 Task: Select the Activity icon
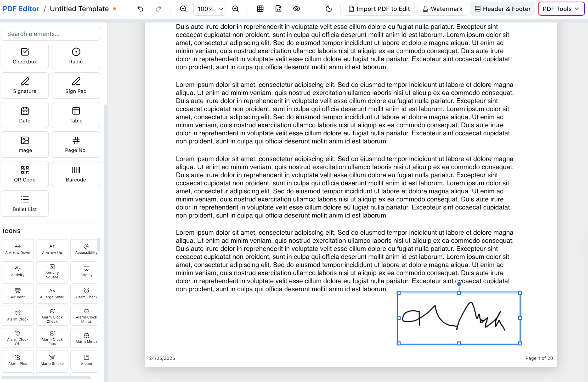pyautogui.click(x=18, y=271)
